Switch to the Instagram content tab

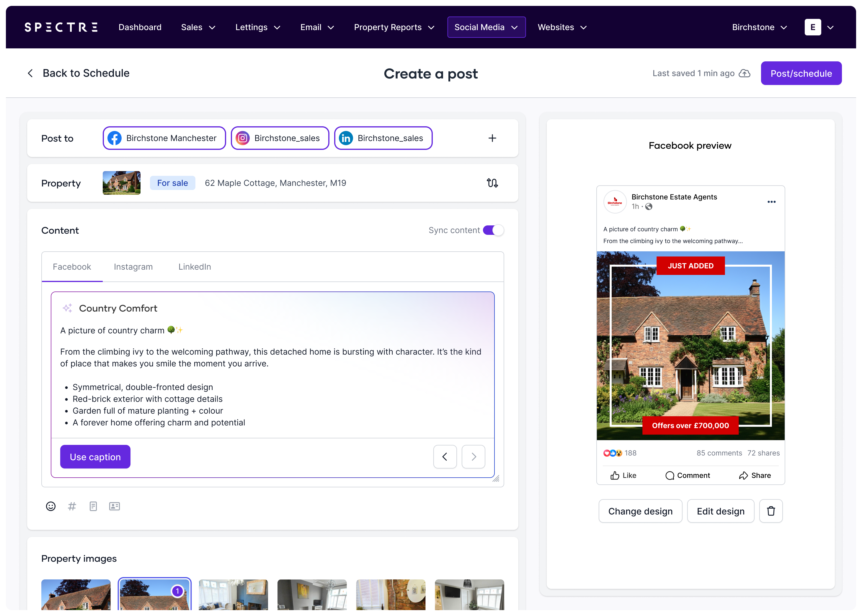[x=133, y=267]
